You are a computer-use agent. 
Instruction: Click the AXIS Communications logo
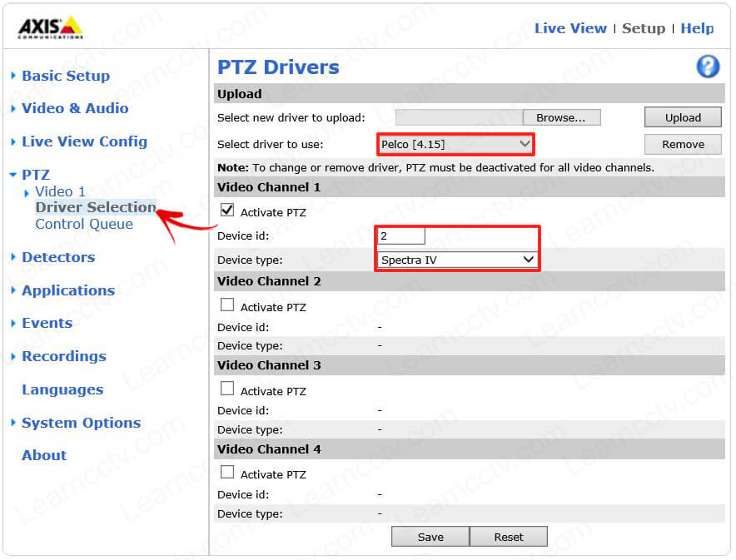pyautogui.click(x=51, y=27)
